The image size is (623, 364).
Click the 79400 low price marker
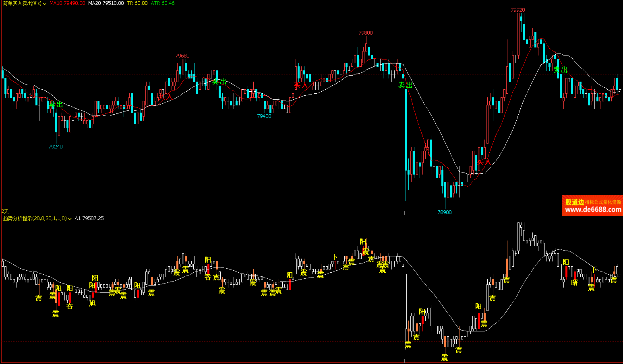[264, 116]
